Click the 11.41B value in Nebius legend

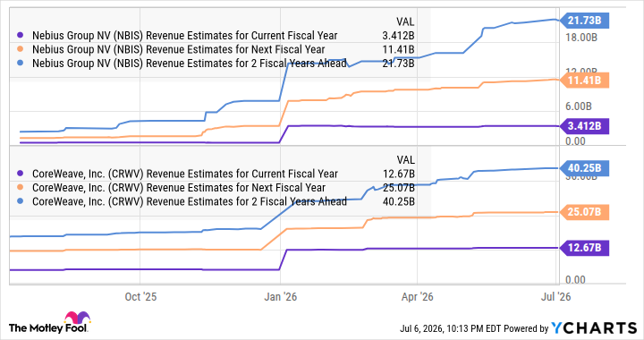(x=398, y=50)
